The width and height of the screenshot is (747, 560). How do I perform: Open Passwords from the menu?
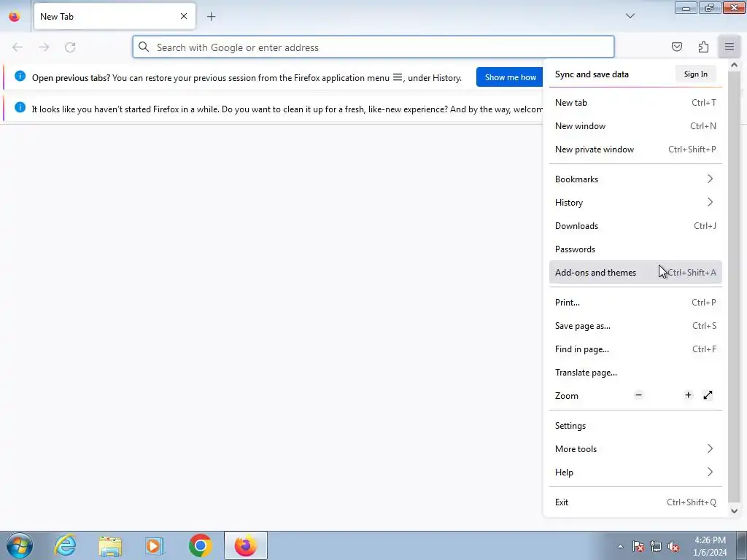[x=635, y=249]
